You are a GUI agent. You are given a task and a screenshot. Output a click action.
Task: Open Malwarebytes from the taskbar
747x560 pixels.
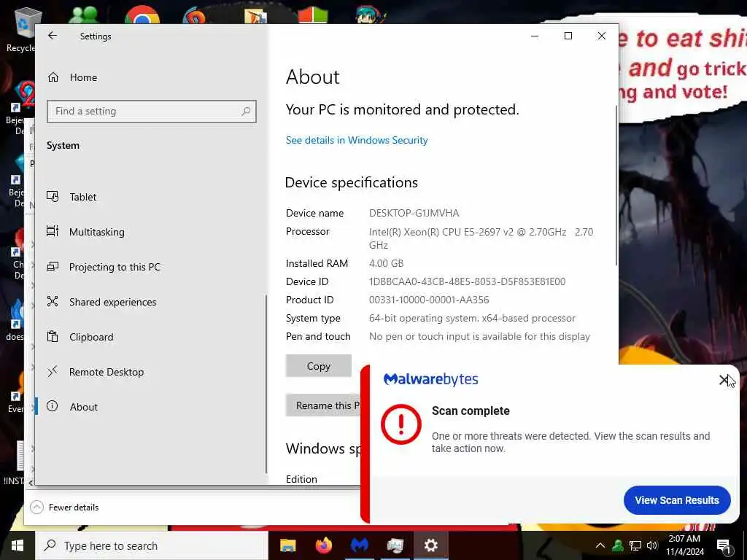click(359, 545)
